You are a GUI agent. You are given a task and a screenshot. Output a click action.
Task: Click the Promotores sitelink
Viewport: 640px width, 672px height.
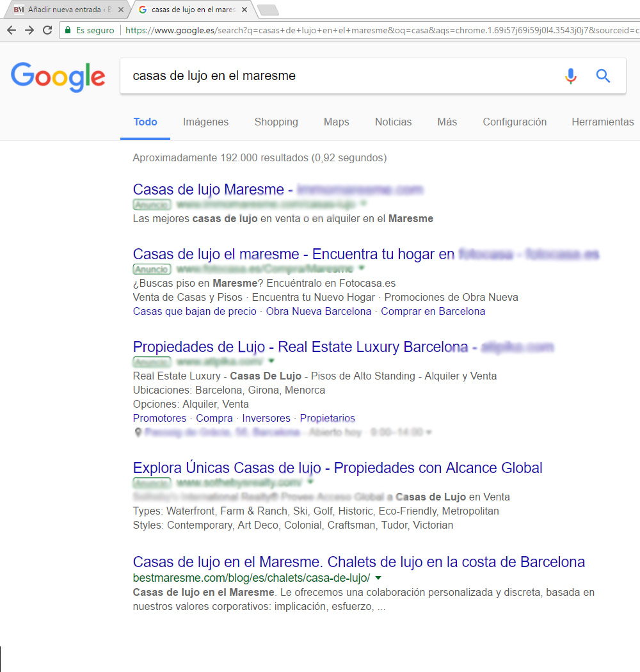[159, 418]
